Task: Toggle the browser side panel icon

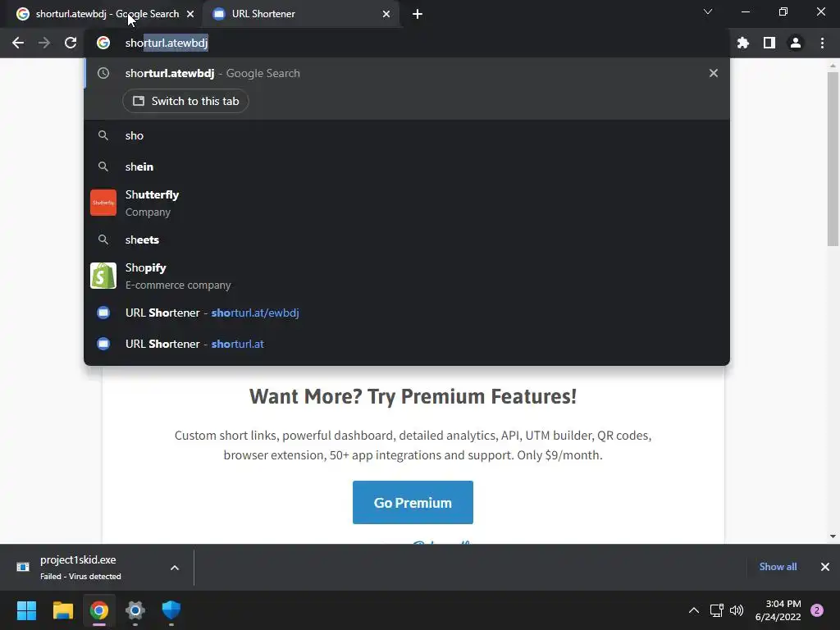Action: [x=769, y=43]
